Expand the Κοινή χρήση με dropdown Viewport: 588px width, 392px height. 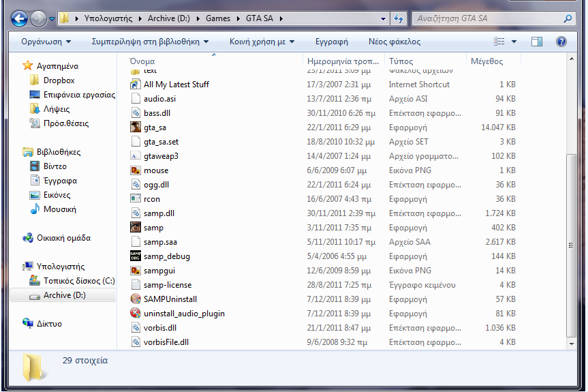click(262, 42)
